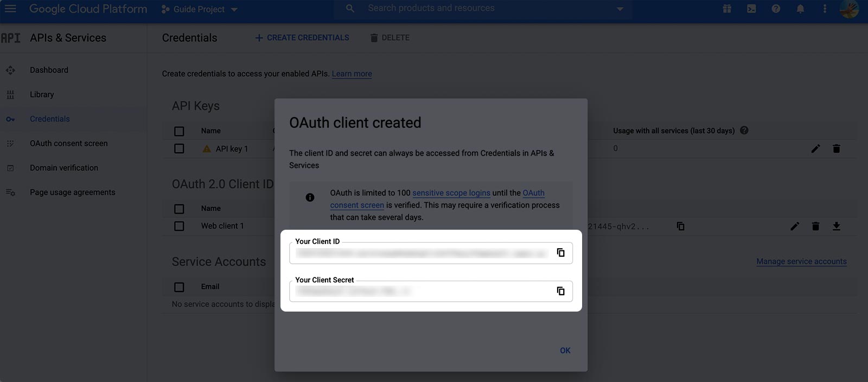
Task: Follow the sensitive scope logins link
Action: click(451, 193)
